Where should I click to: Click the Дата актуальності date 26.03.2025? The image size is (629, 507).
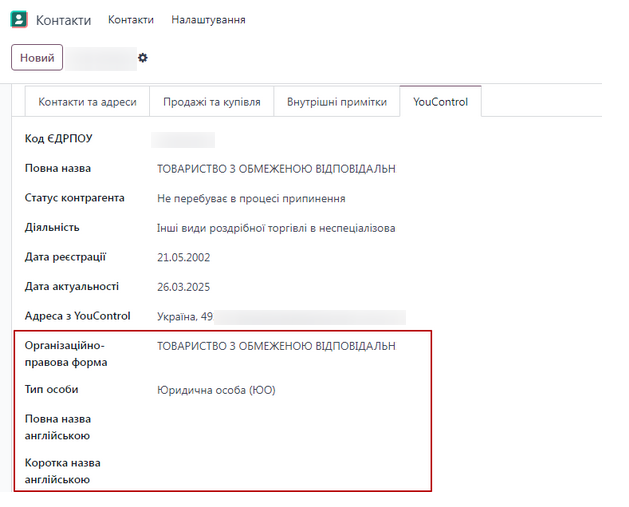click(x=183, y=287)
